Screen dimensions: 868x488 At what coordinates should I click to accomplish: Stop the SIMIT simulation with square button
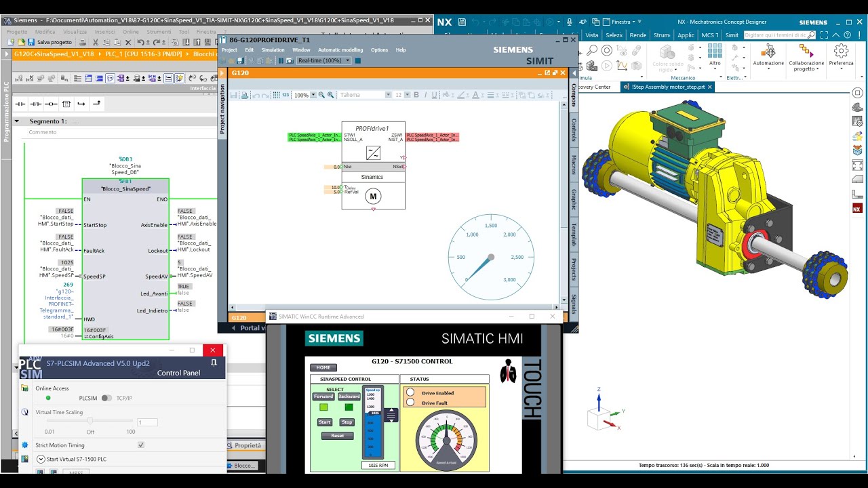[x=358, y=61]
